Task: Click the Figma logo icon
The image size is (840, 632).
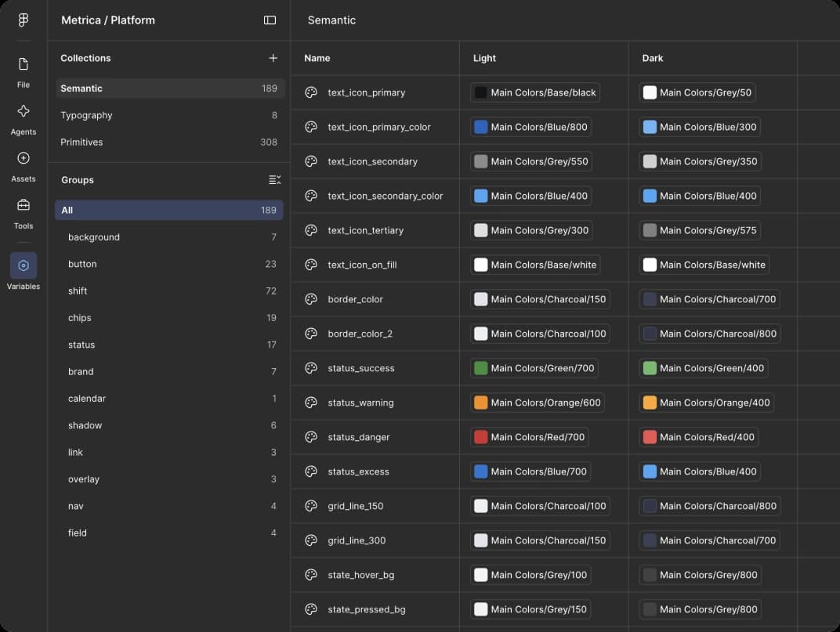Action: tap(23, 20)
